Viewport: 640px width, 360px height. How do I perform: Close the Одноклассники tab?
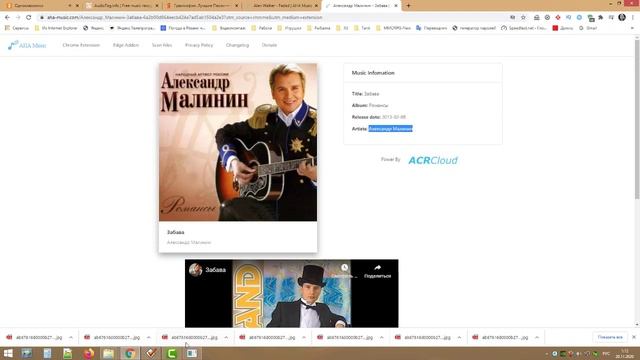point(77,6)
